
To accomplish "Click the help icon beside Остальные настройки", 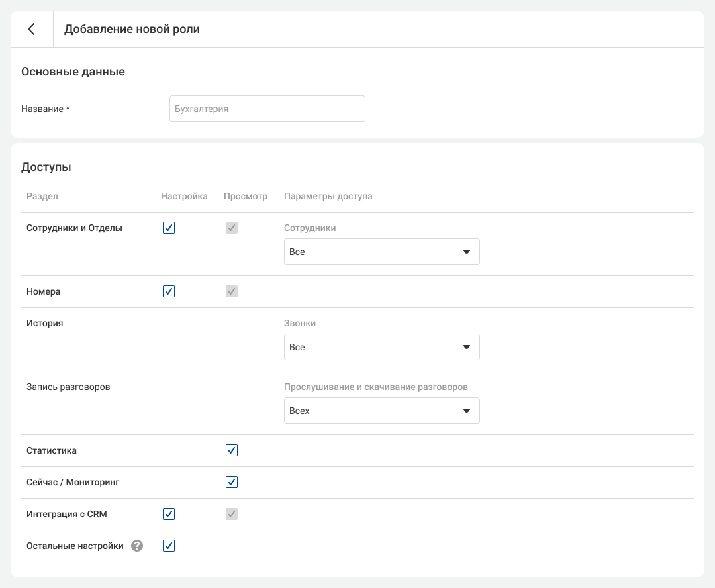I will pyautogui.click(x=137, y=546).
